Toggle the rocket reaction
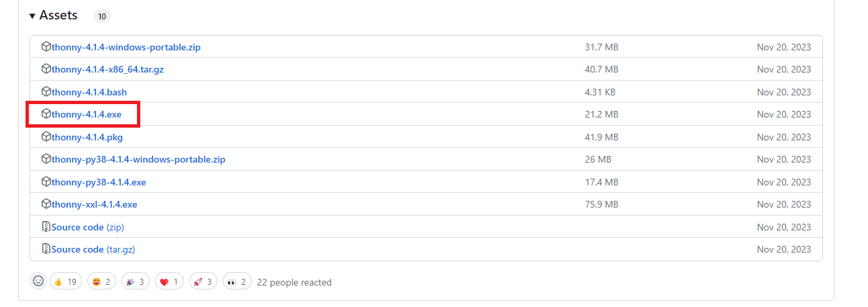The height and width of the screenshot is (307, 868). (x=203, y=282)
